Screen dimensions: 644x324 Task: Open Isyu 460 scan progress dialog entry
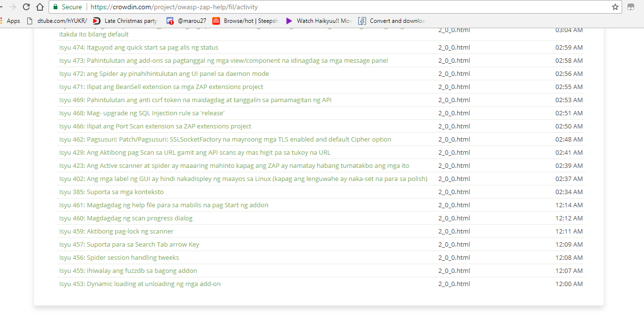click(x=126, y=218)
